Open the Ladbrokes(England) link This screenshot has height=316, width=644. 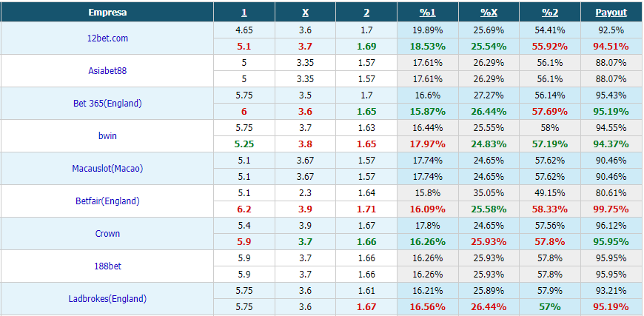107,299
